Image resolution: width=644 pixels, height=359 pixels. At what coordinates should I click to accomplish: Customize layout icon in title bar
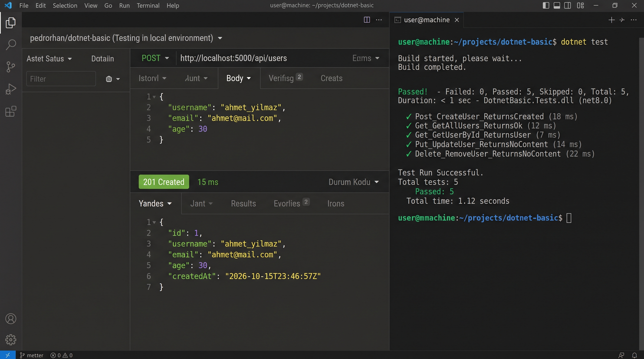(x=581, y=5)
